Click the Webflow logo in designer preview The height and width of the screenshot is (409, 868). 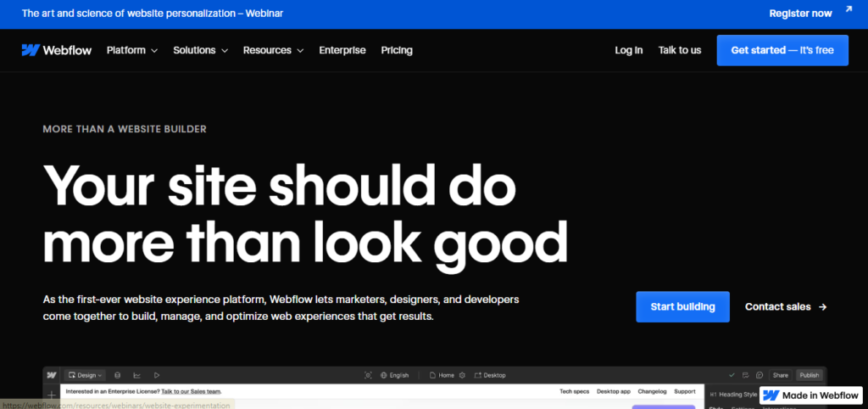coord(52,375)
